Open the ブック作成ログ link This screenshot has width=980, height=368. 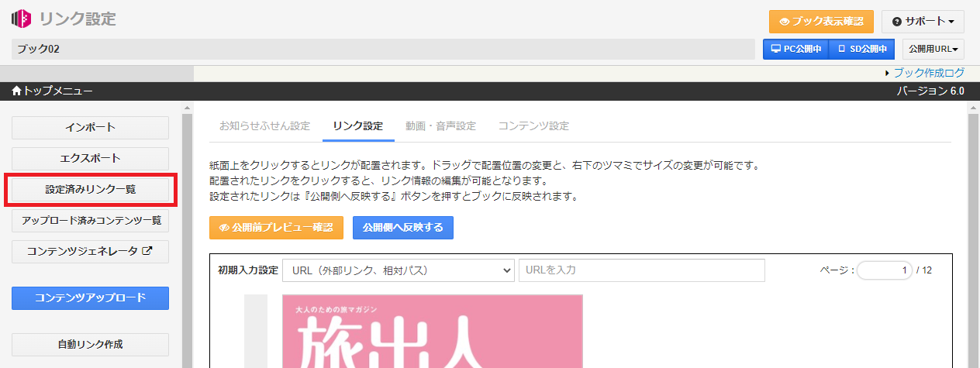click(929, 73)
